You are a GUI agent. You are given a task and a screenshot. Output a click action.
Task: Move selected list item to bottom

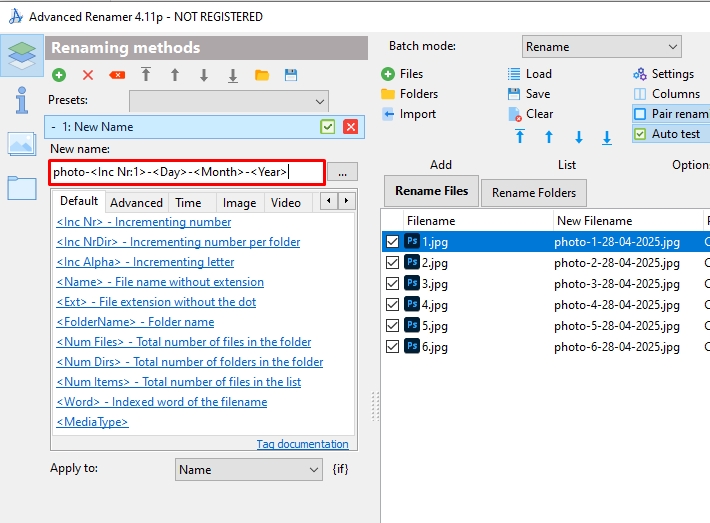pos(607,137)
